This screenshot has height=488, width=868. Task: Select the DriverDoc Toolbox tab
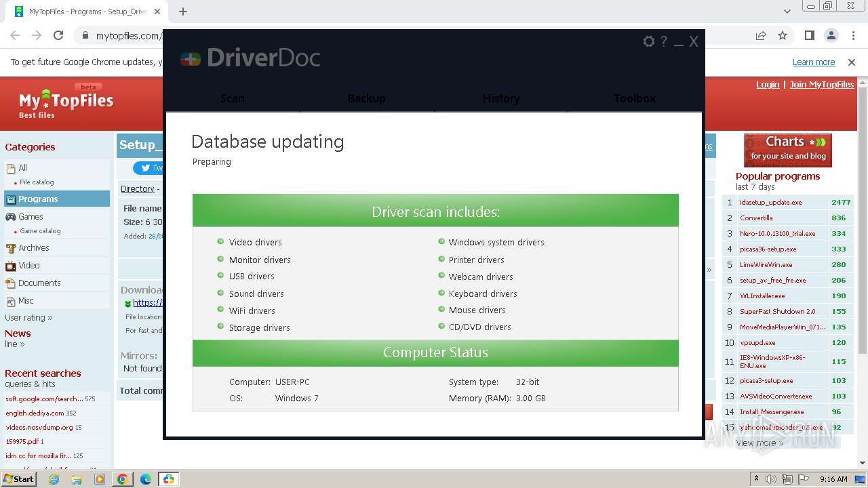click(635, 98)
